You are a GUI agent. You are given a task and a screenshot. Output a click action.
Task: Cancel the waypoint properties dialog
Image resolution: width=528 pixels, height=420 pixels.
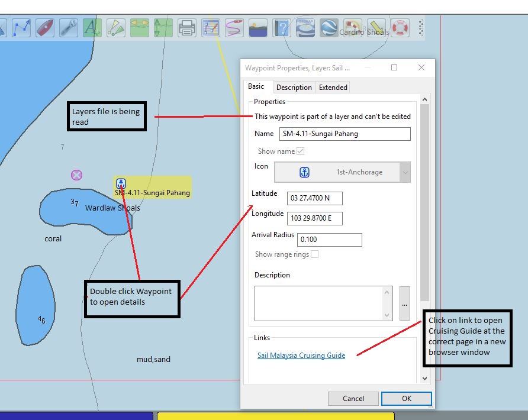point(353,398)
